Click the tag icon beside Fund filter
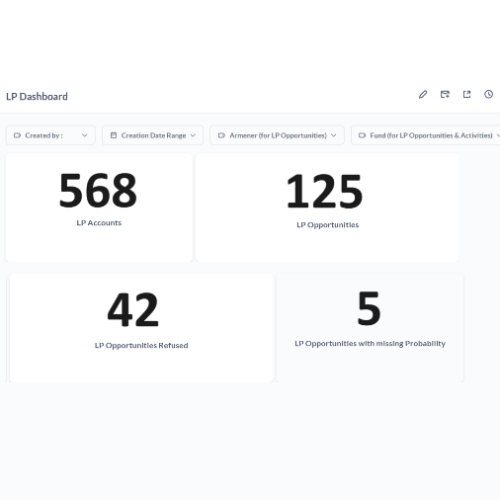The height and width of the screenshot is (500, 500). (362, 135)
